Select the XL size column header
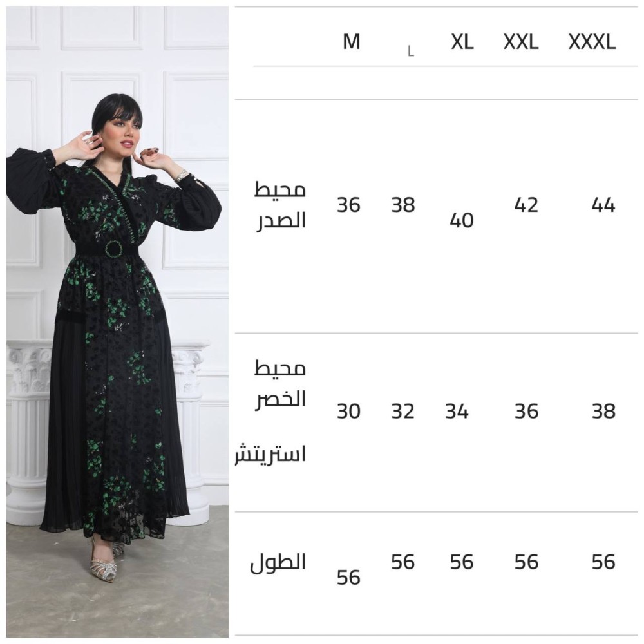Image resolution: width=644 pixels, height=644 pixels. tap(462, 42)
